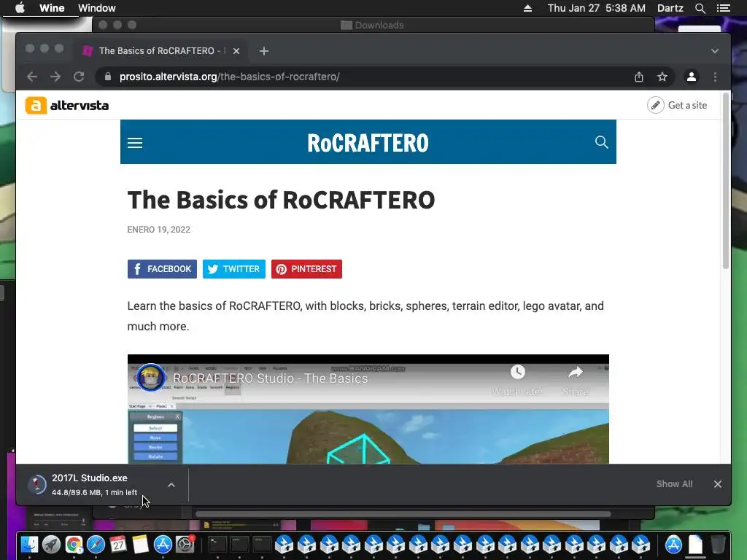The width and height of the screenshot is (747, 560).
Task: Open Notification Center list icon
Action: 723,8
